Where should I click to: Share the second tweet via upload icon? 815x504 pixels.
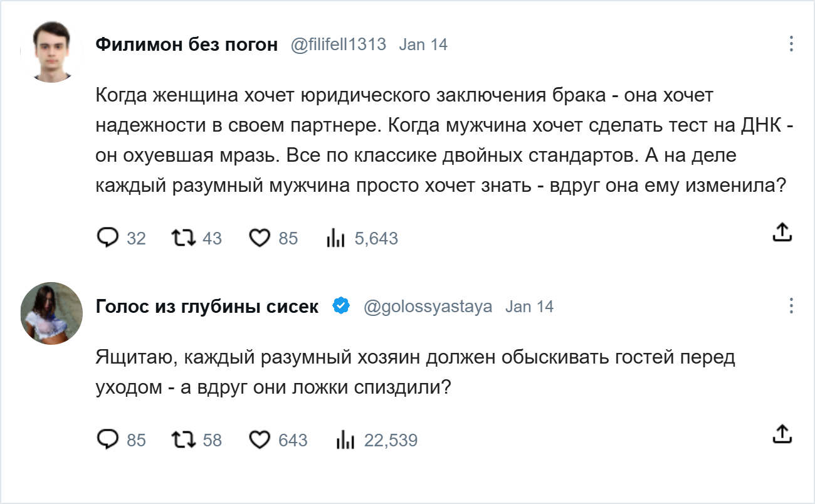(782, 433)
